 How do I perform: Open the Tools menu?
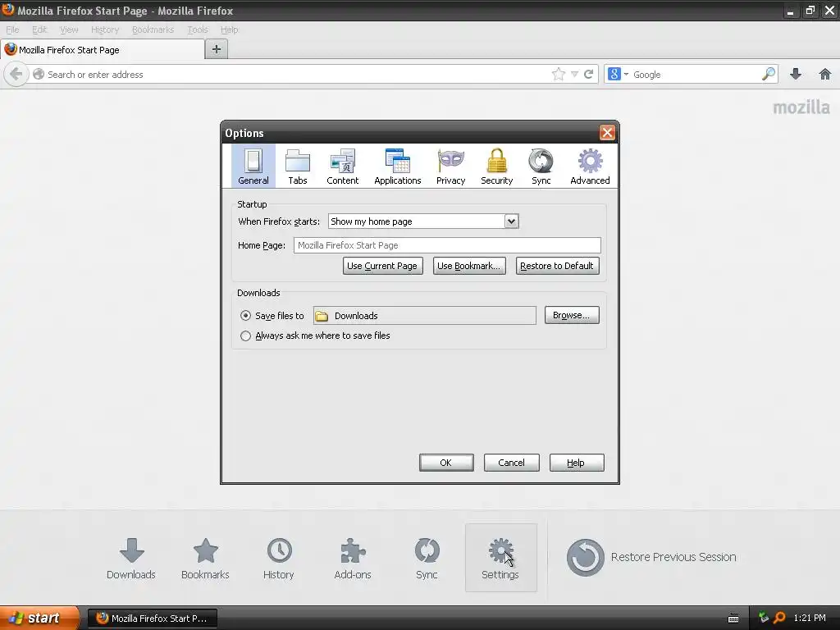198,30
